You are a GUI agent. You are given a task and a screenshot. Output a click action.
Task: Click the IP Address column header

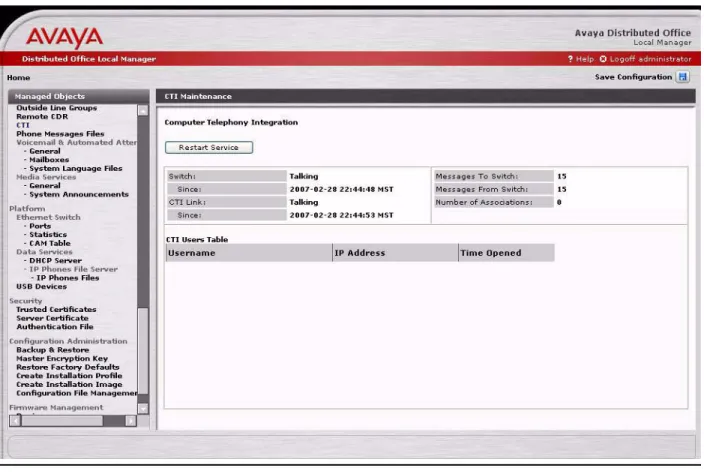pyautogui.click(x=395, y=253)
